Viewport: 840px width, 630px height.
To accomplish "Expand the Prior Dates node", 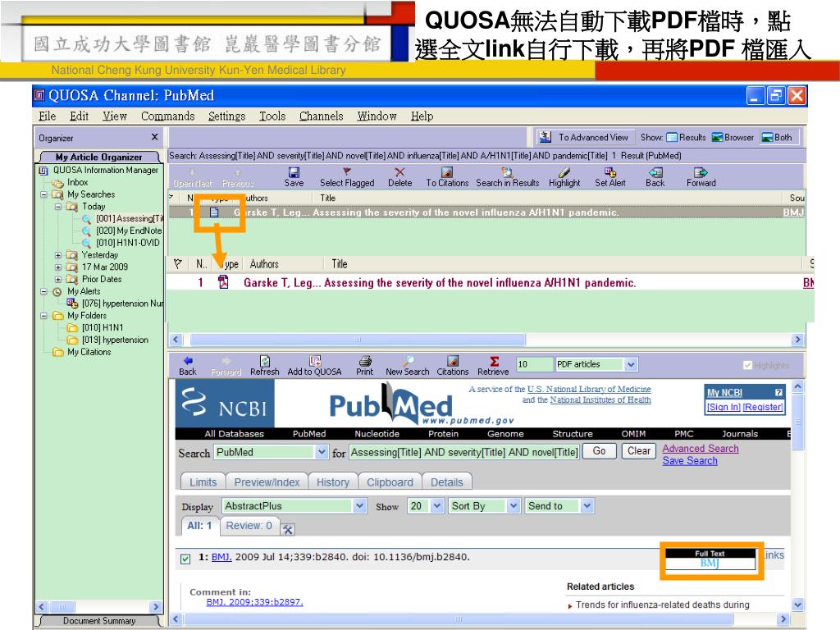I will pyautogui.click(x=58, y=279).
